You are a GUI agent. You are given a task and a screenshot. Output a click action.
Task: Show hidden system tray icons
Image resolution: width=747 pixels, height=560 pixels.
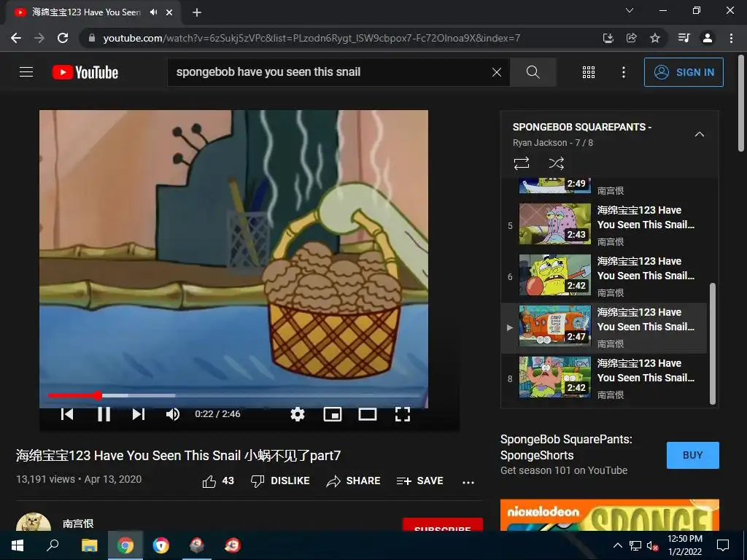pyautogui.click(x=617, y=545)
